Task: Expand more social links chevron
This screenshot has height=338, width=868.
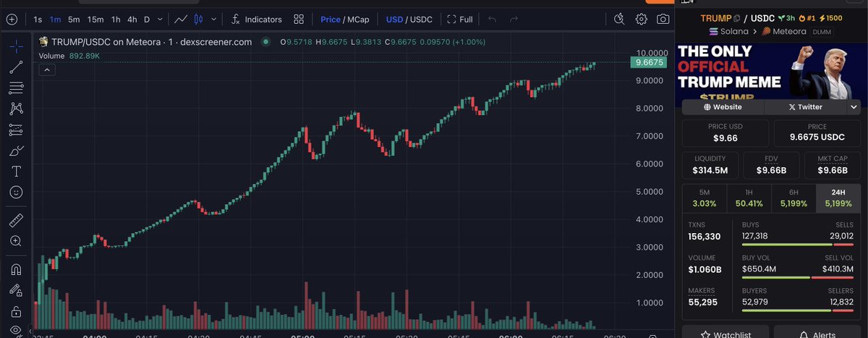Action: click(854, 107)
